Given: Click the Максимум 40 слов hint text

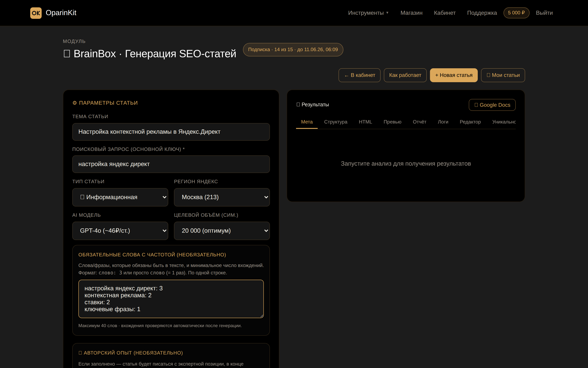Looking at the screenshot, I should (x=160, y=326).
